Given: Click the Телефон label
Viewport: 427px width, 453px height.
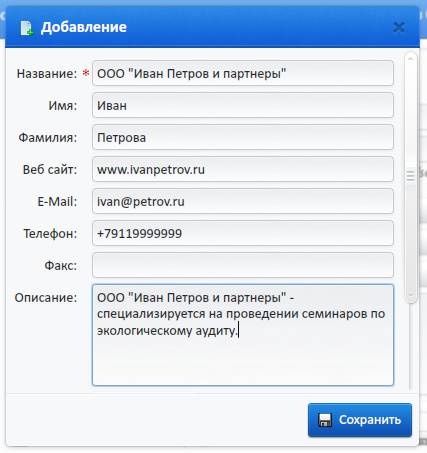Looking at the screenshot, I should click(50, 234).
